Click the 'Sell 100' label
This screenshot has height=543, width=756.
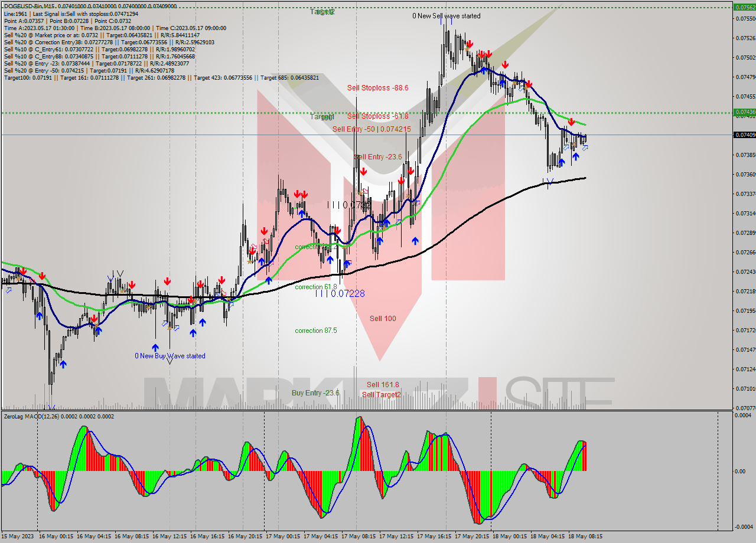pyautogui.click(x=383, y=319)
